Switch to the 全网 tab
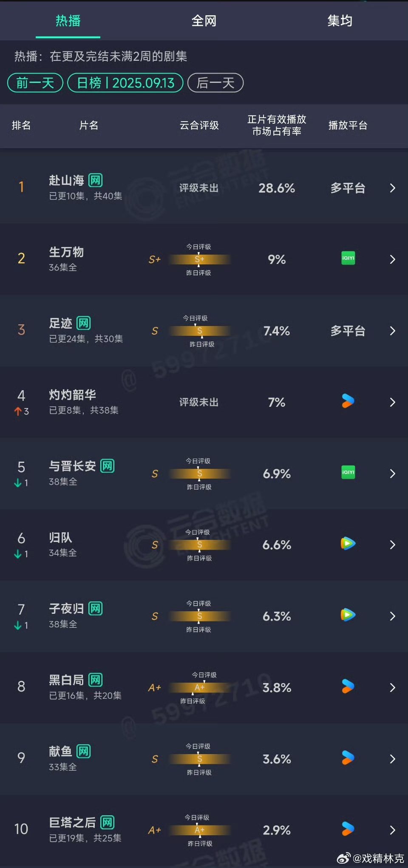 tap(204, 20)
